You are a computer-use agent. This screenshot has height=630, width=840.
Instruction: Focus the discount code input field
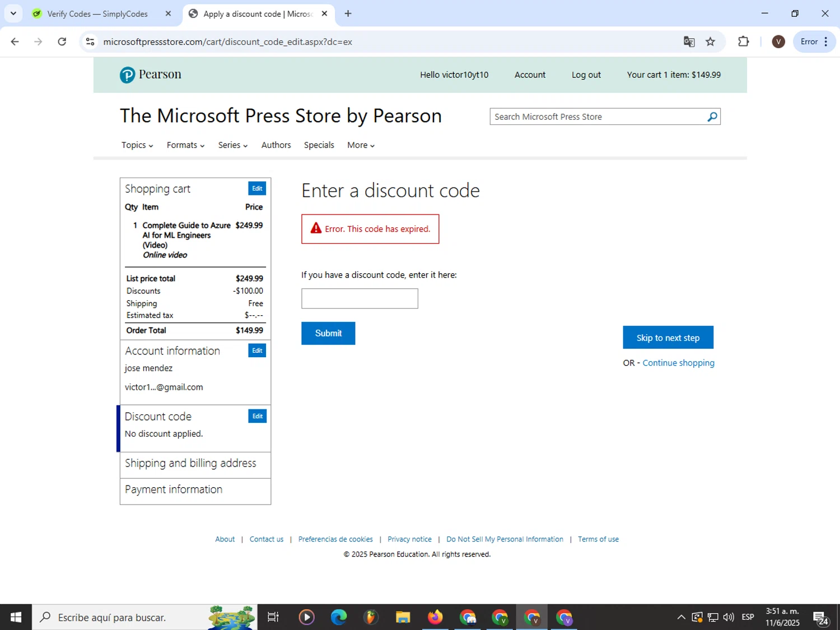pos(360,298)
